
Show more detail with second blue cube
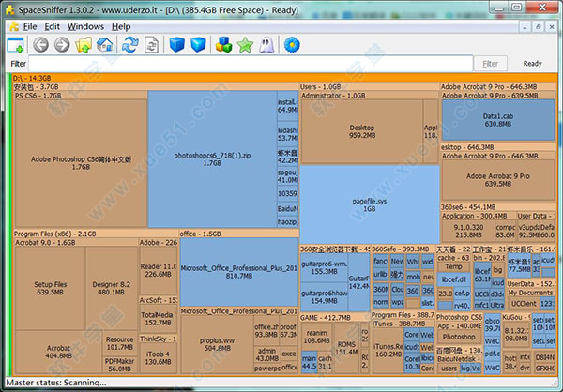198,45
